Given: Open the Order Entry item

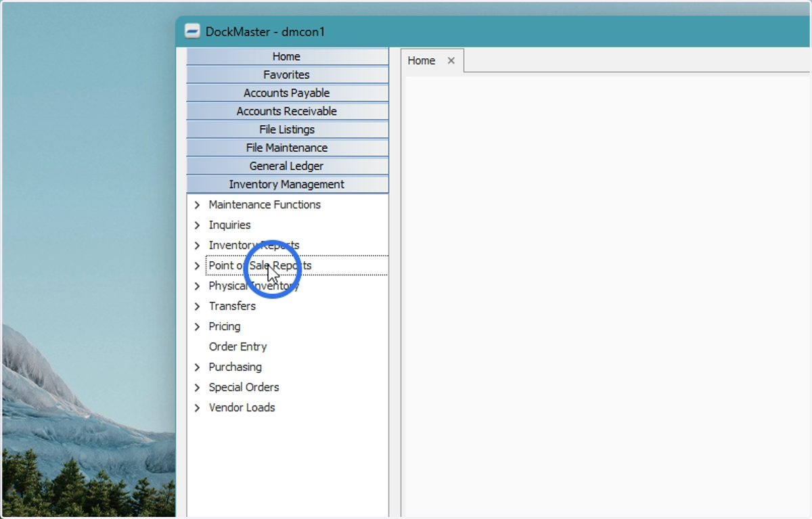Looking at the screenshot, I should point(238,346).
